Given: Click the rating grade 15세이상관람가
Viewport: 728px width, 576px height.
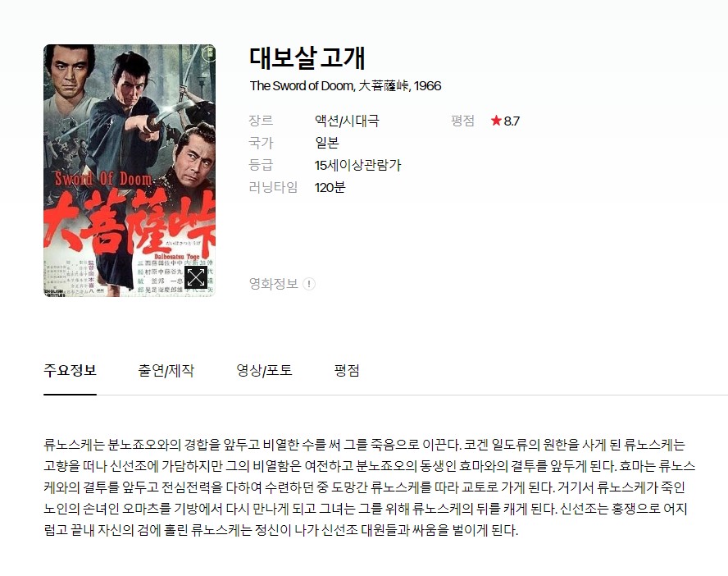Looking at the screenshot, I should 357,165.
